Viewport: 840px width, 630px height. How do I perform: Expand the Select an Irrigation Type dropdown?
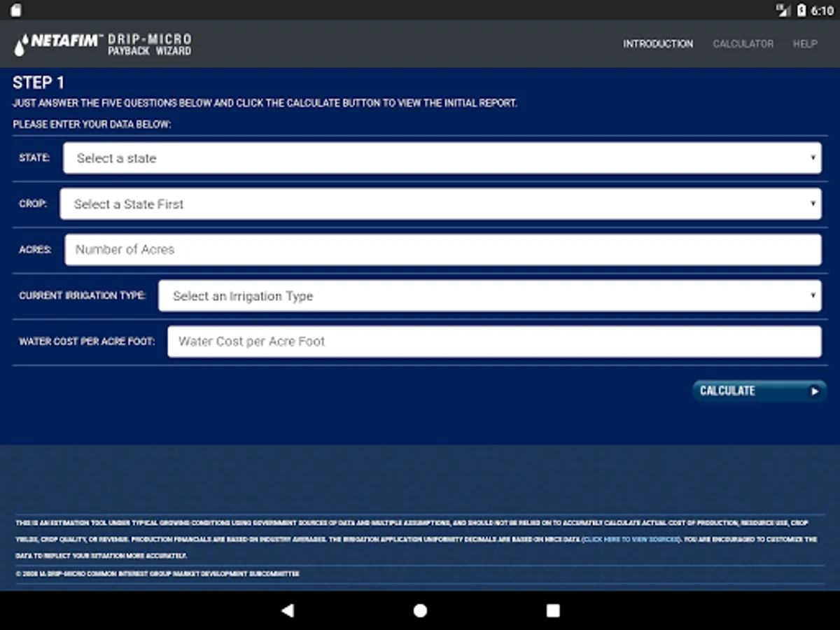click(x=490, y=296)
